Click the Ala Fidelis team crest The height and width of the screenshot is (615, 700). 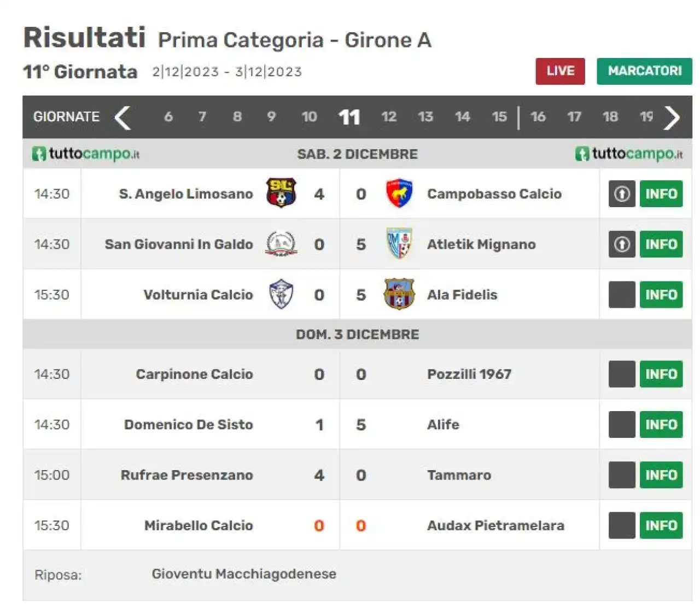(399, 294)
